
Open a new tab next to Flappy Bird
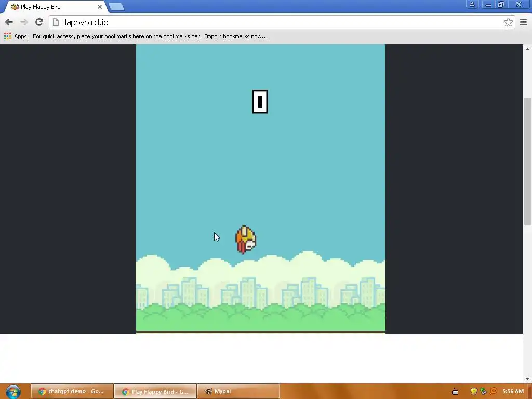(x=116, y=7)
